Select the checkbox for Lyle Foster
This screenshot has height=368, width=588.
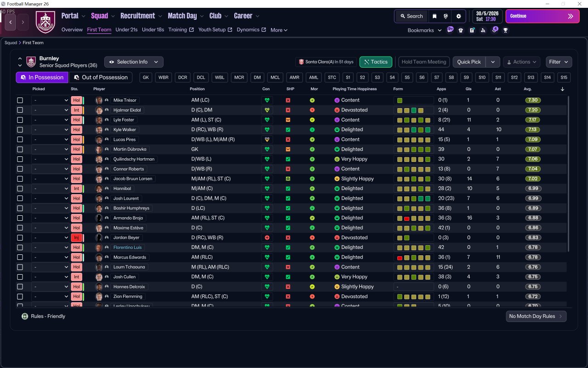pyautogui.click(x=20, y=120)
